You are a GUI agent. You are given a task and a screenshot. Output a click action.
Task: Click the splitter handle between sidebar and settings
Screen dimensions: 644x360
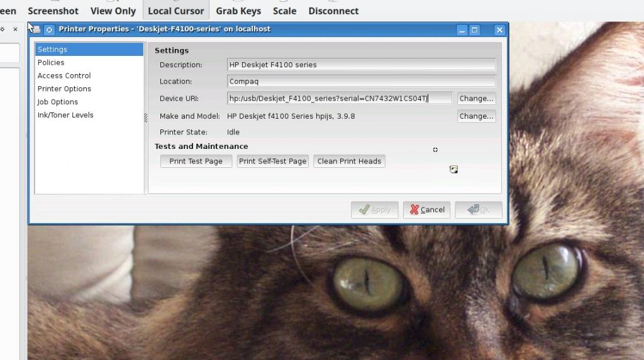tap(146, 117)
